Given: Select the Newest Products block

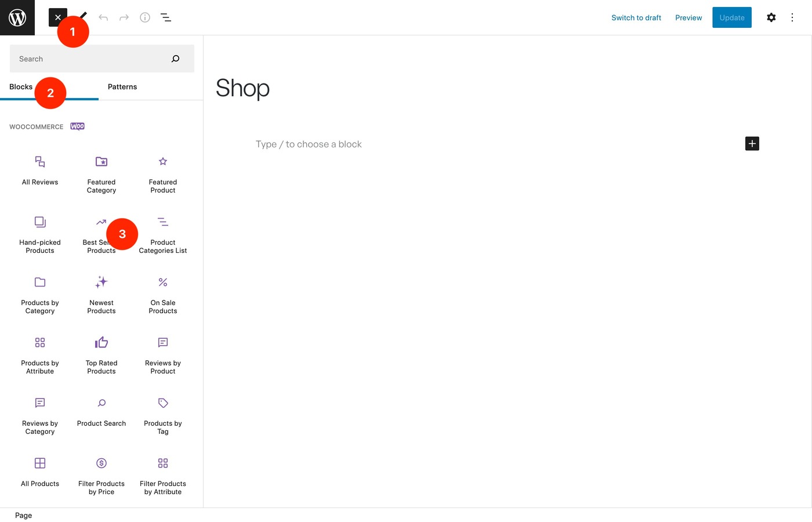Looking at the screenshot, I should (101, 295).
